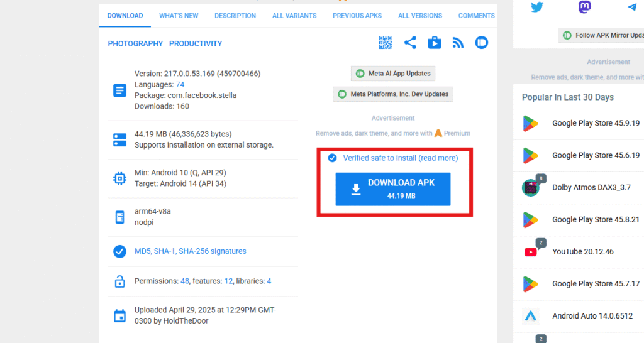Click the version info document icon
644x343 pixels.
click(x=119, y=90)
